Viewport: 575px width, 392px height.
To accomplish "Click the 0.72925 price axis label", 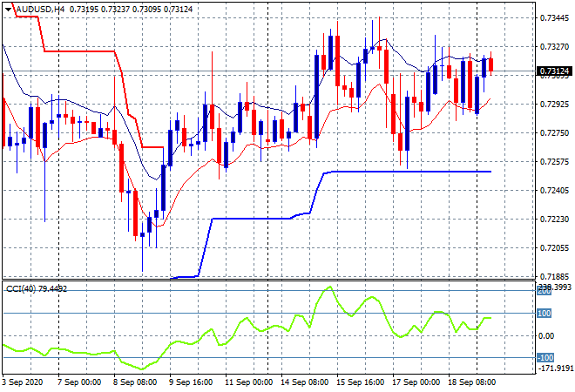I will coord(554,105).
